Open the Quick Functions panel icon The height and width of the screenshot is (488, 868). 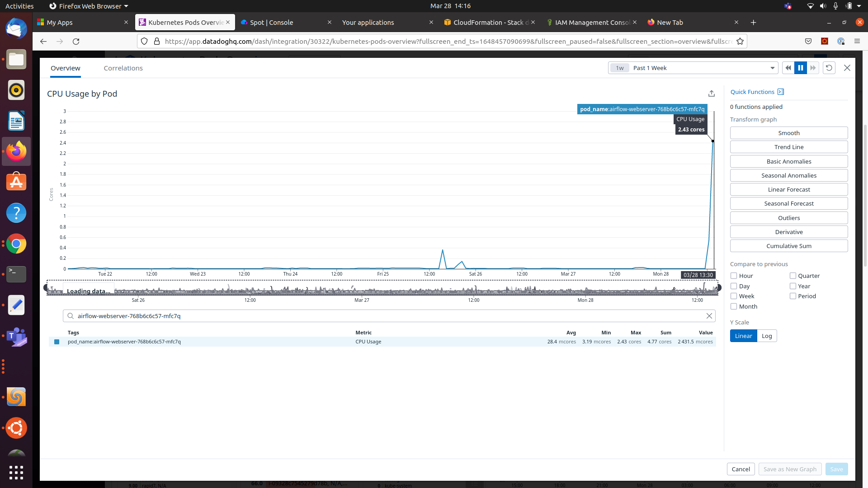click(781, 91)
